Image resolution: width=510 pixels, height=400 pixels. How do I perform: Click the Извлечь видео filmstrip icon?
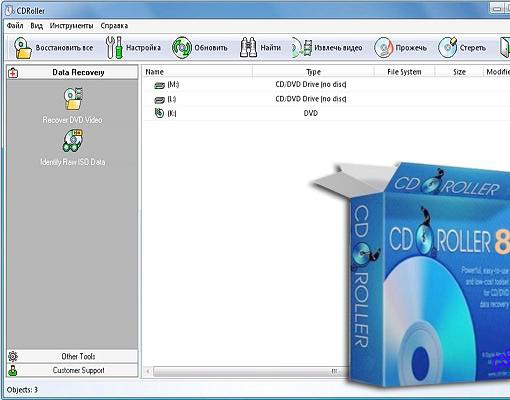302,48
